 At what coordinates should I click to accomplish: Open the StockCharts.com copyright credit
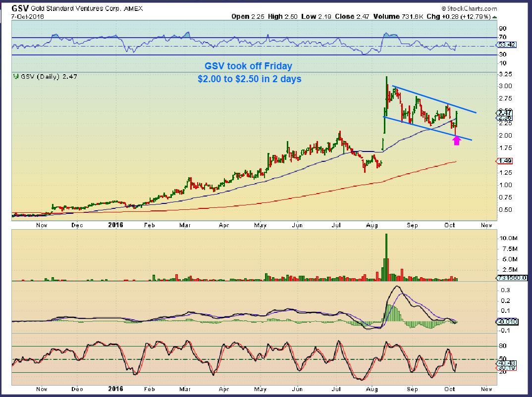(469, 8)
